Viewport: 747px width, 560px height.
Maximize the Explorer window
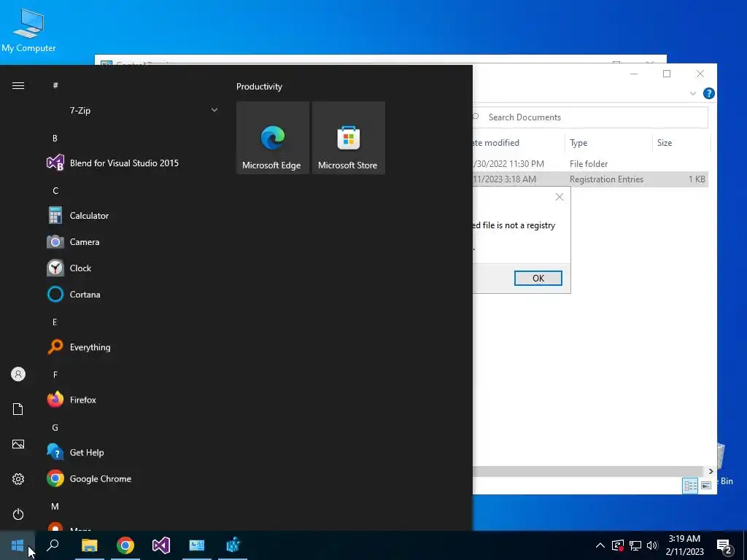coord(667,74)
